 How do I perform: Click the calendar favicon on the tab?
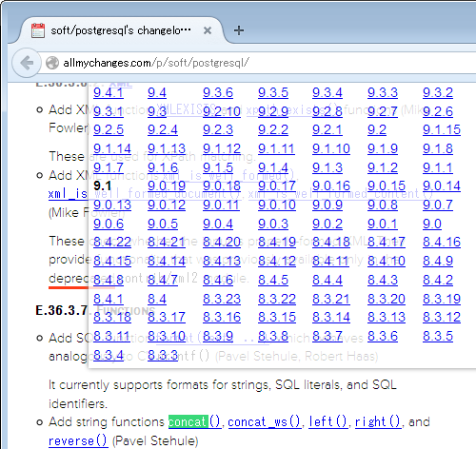pyautogui.click(x=38, y=30)
